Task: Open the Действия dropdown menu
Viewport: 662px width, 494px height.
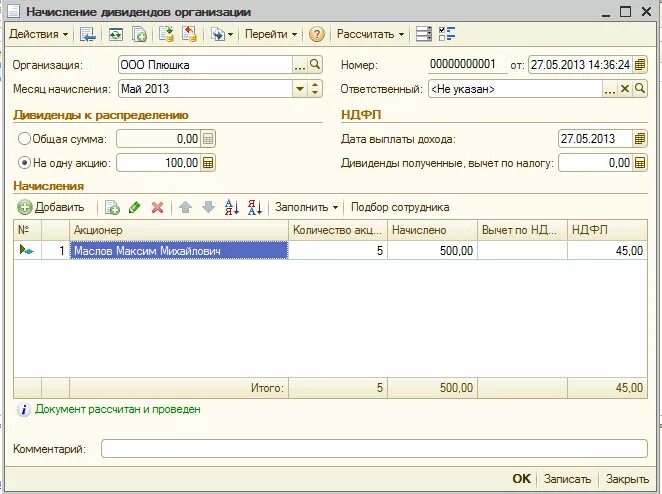Action: coord(38,34)
